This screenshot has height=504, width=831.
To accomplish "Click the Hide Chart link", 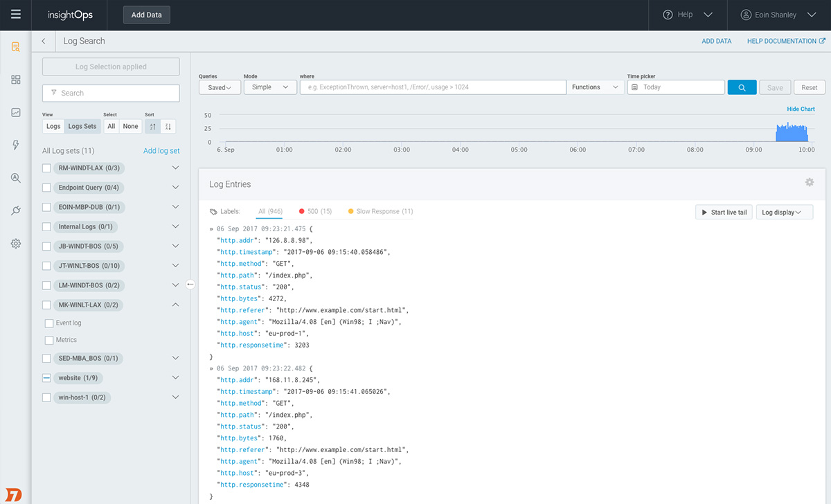I will (801, 109).
